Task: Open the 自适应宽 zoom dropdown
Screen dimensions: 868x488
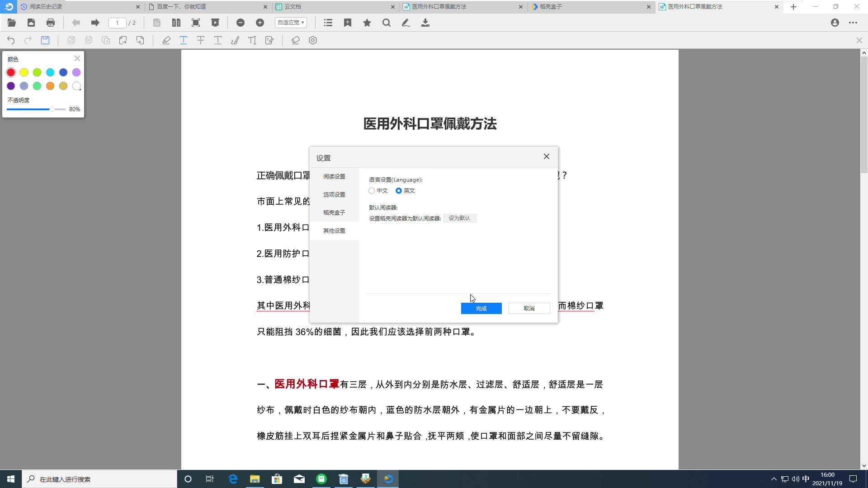Action: coord(291,23)
